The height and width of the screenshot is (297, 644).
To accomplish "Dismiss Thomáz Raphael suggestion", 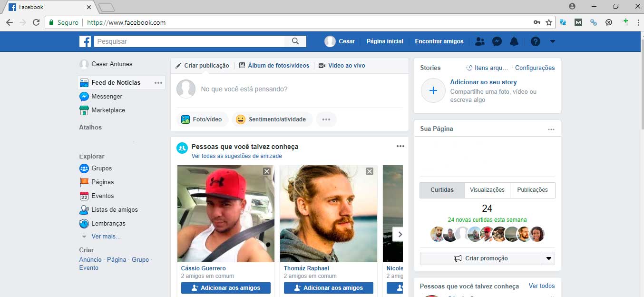I will (x=370, y=171).
